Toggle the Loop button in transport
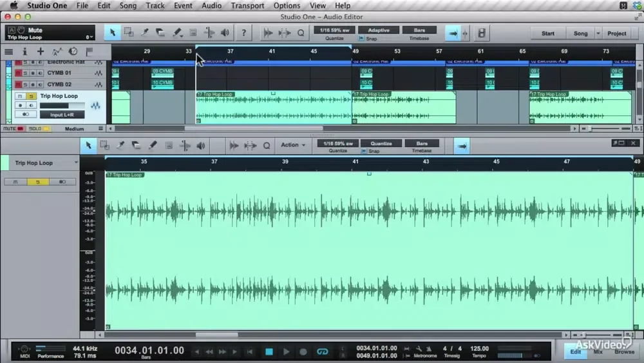The height and width of the screenshot is (363, 644). pos(323,351)
